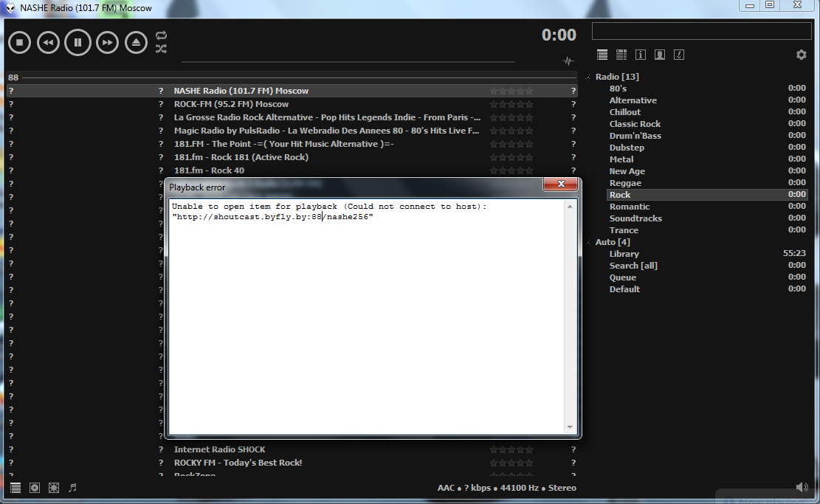Open the New Age playlist
This screenshot has height=504, width=820.
pyautogui.click(x=707, y=171)
